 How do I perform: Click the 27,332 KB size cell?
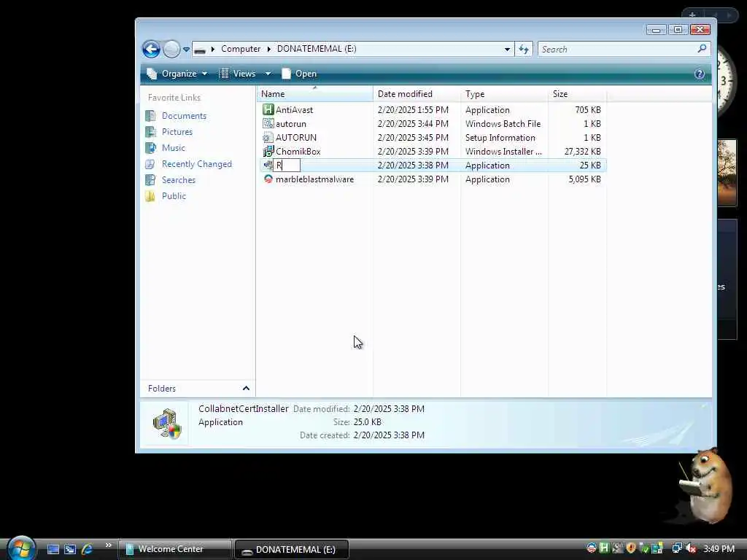pos(582,152)
